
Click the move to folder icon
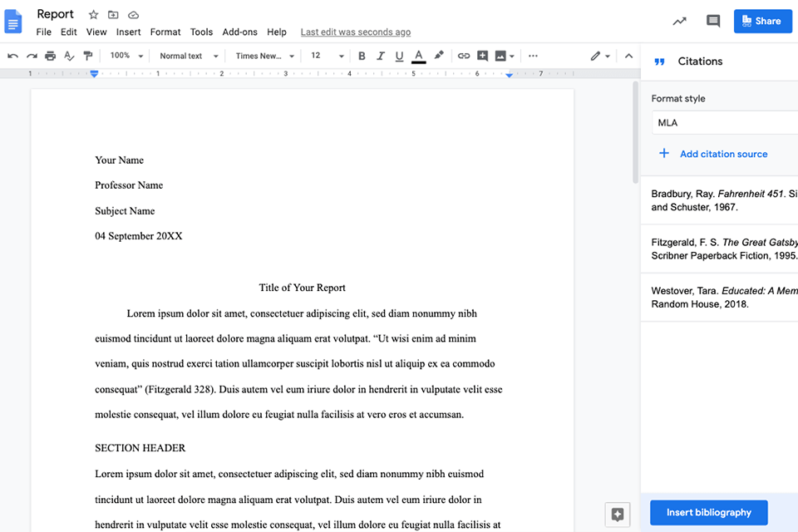[x=113, y=15]
